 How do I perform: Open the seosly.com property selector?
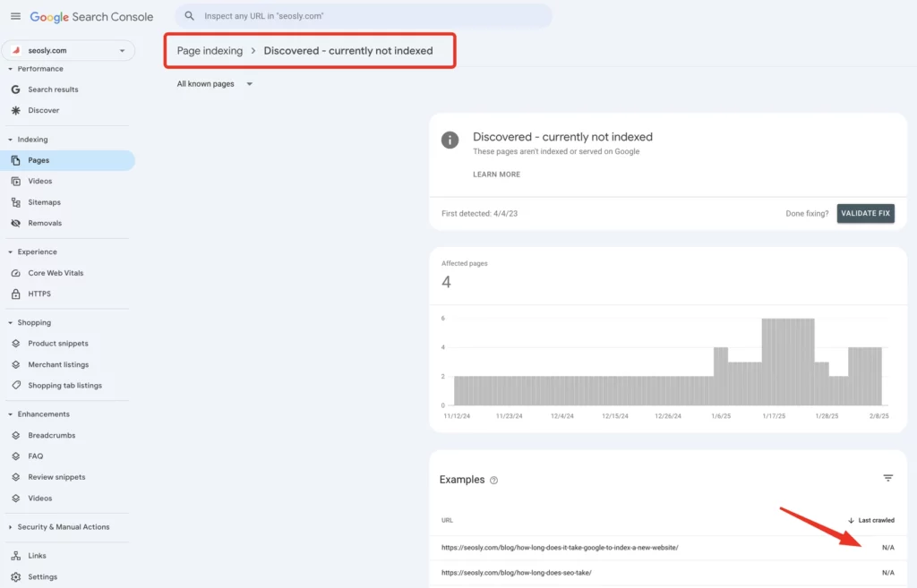point(68,50)
